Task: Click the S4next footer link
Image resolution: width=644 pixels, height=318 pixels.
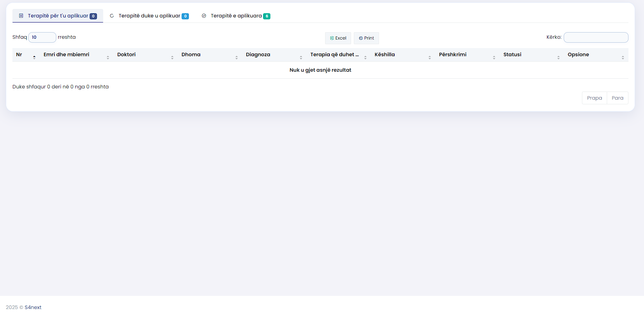Action: [x=33, y=308]
